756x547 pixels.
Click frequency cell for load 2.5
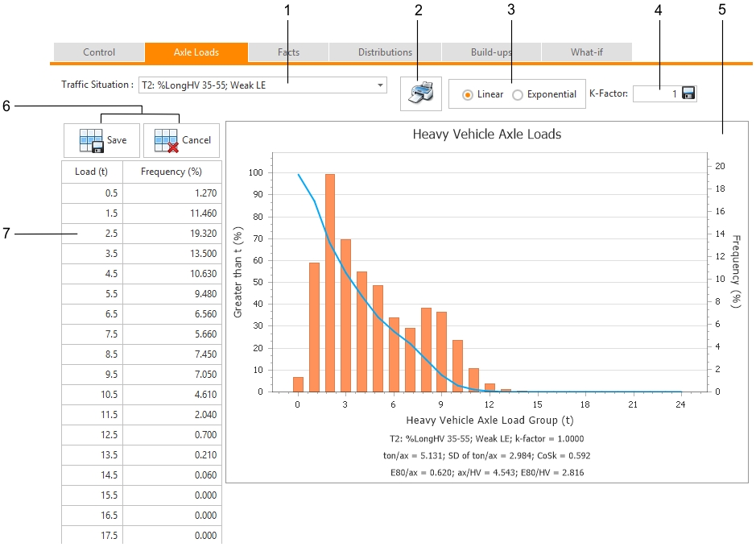(171, 234)
